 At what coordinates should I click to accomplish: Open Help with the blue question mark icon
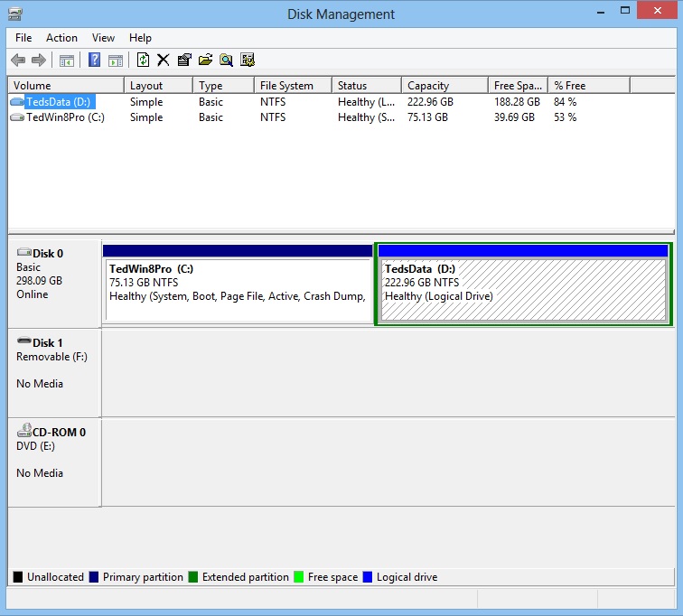[94, 61]
